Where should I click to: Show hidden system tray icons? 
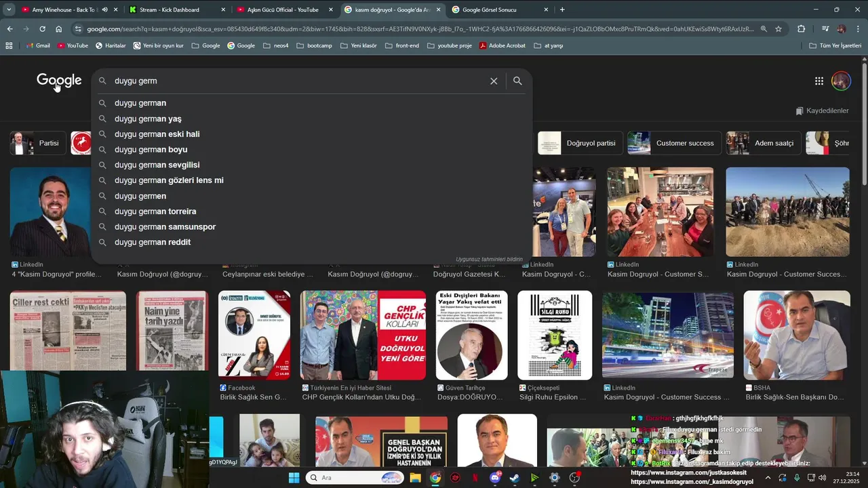(768, 478)
